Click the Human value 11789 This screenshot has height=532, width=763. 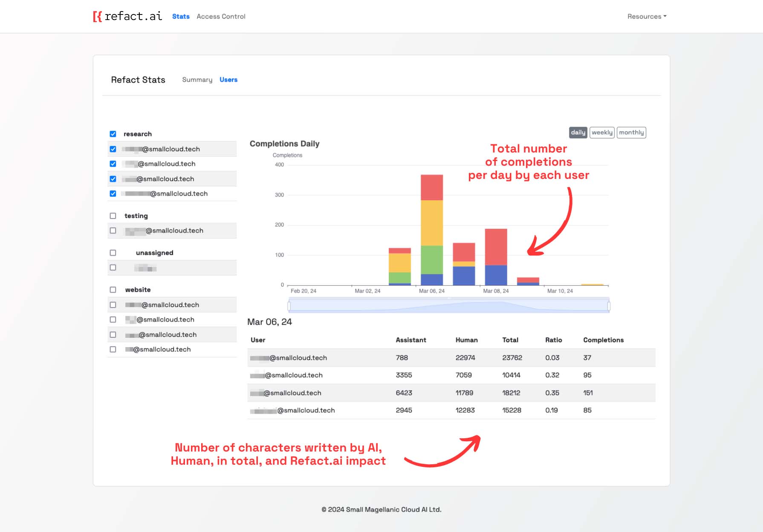pos(464,393)
